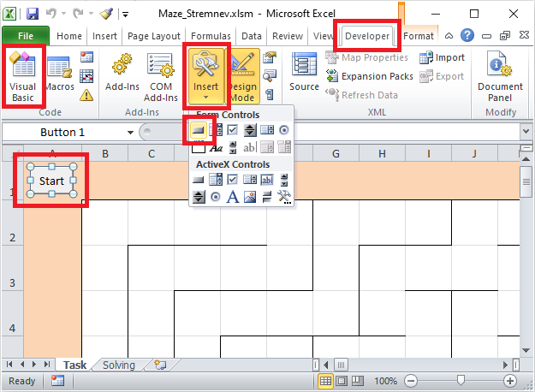This screenshot has height=392, width=535.
Task: Click the zoom in plus button
Action: pyautogui.click(x=510, y=381)
